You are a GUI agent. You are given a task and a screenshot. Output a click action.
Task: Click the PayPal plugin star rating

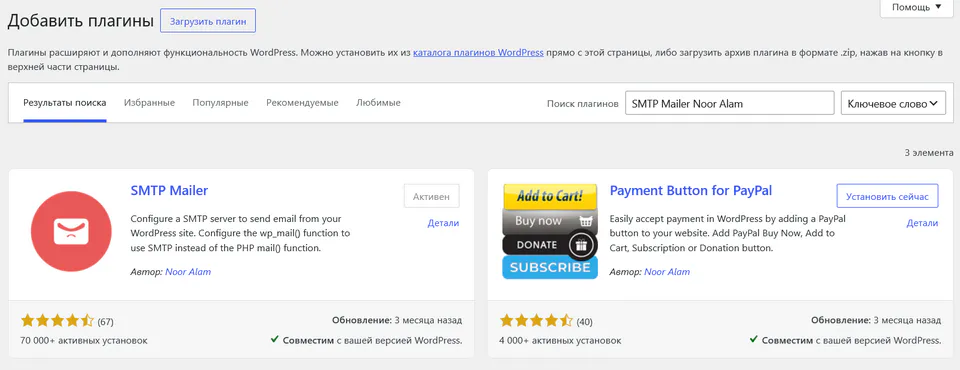coord(536,321)
